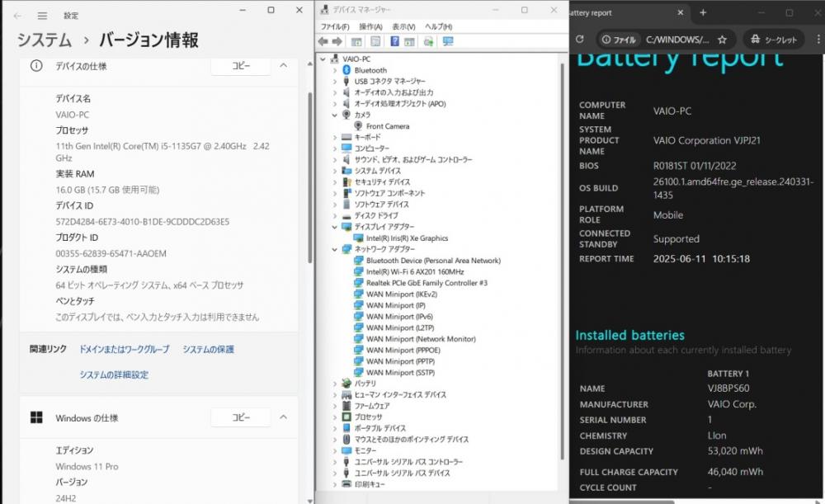Collapse the ディスプレイ アダプター category
825x504 pixels.
(335, 228)
